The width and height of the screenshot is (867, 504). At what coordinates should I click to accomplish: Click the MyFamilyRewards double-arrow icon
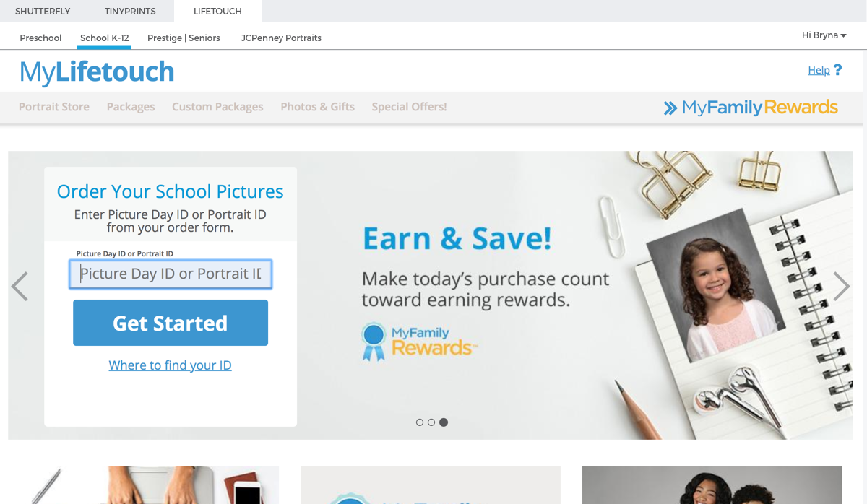click(670, 108)
